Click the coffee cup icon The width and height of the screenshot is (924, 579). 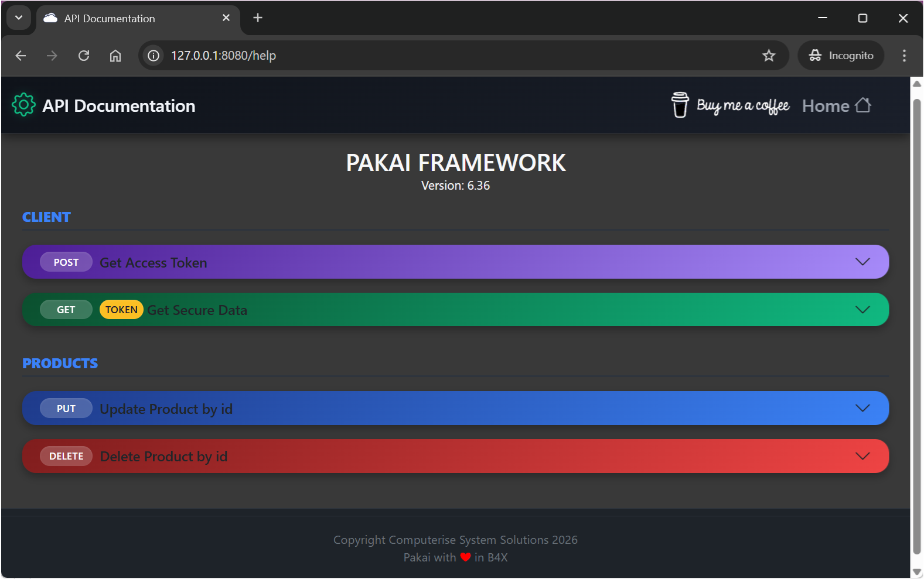pos(680,105)
